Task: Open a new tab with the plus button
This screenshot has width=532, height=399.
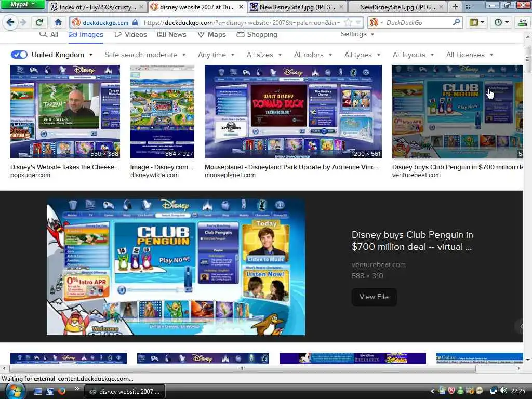Action: (x=455, y=6)
